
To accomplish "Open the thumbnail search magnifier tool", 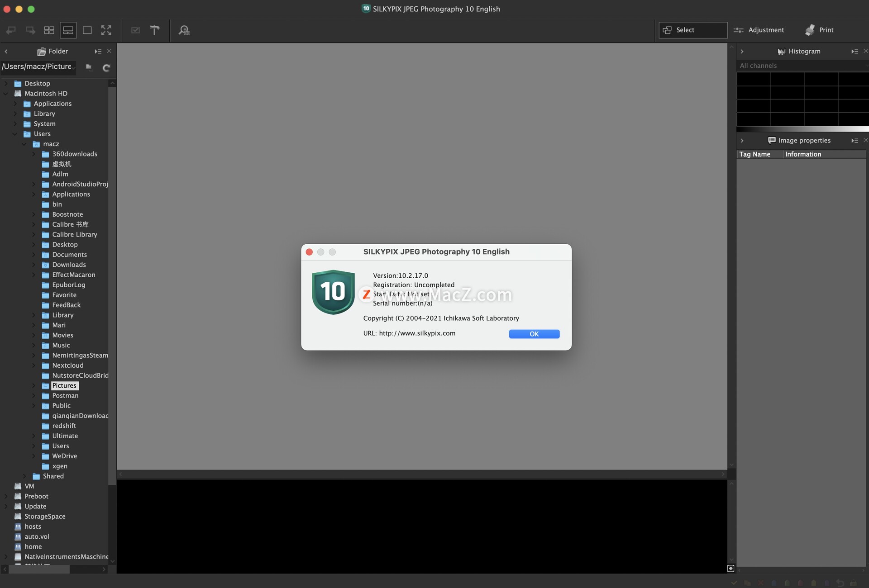I will (x=184, y=30).
